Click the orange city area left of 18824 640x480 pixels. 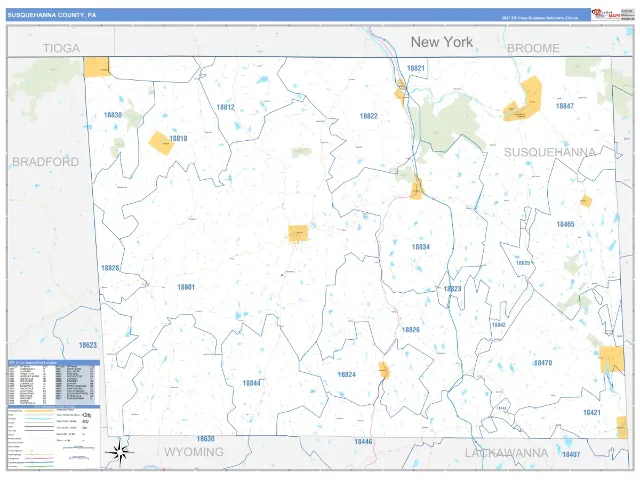[384, 370]
